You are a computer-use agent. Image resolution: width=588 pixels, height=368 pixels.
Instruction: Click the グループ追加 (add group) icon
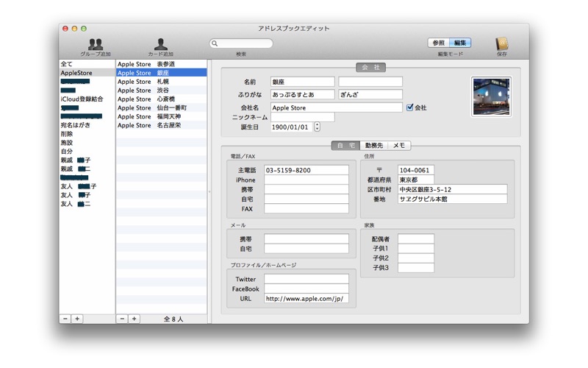(x=96, y=44)
